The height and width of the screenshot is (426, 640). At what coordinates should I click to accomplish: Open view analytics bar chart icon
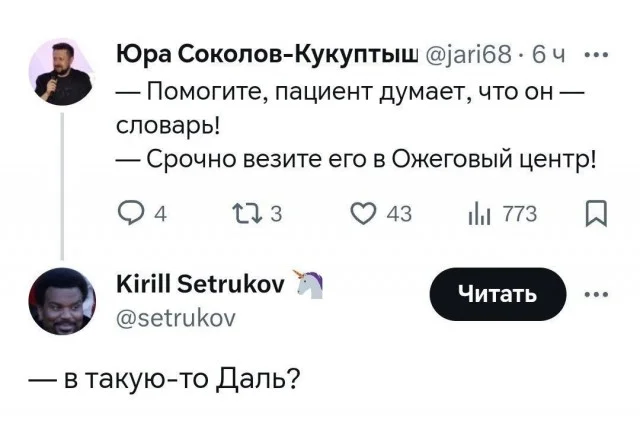click(x=478, y=214)
